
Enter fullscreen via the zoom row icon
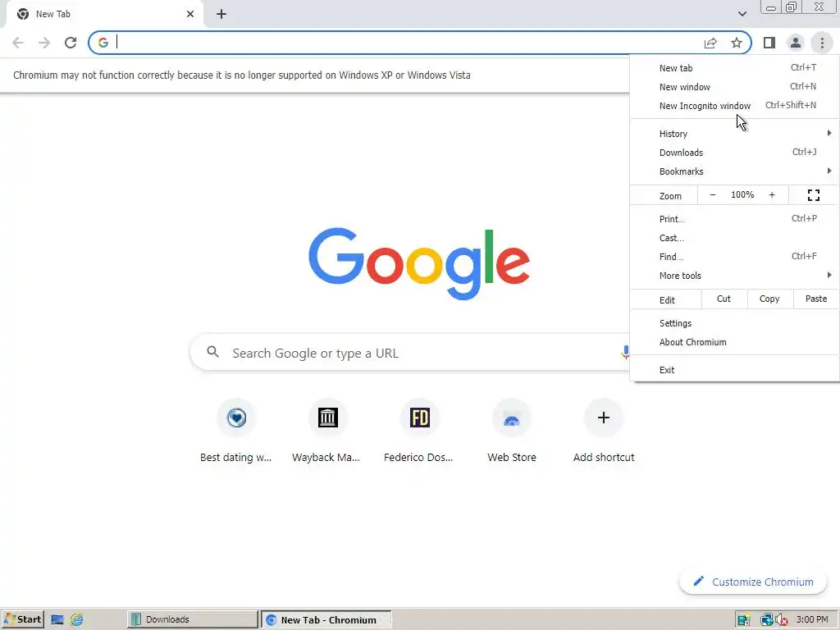(x=814, y=195)
